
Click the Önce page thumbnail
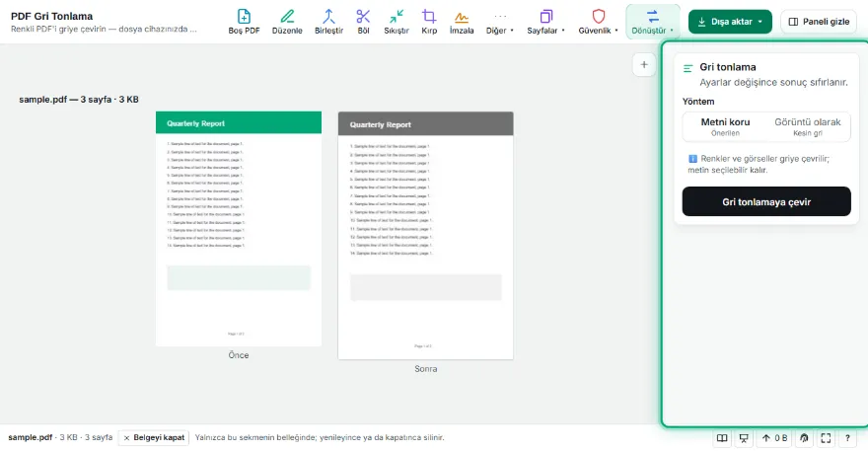point(239,229)
